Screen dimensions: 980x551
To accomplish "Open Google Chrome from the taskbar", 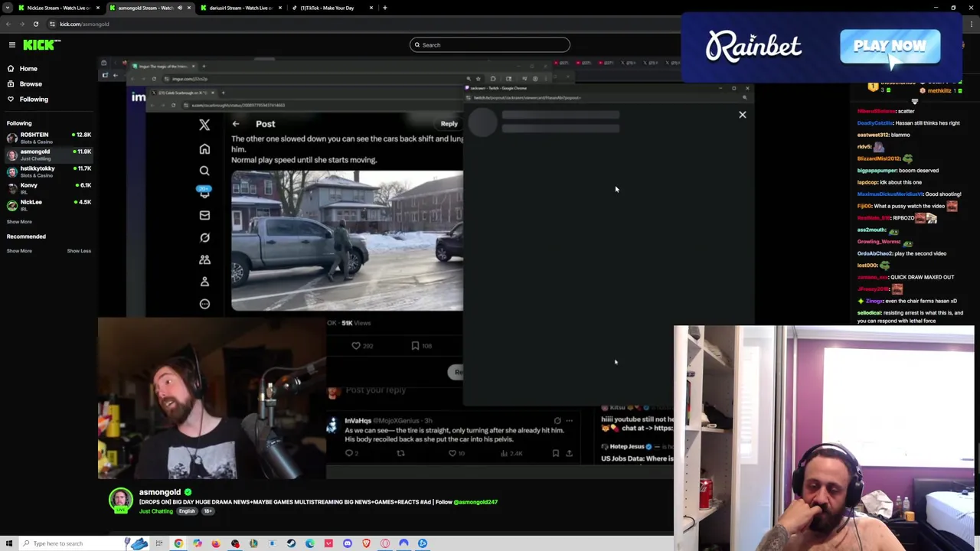I will 178,543.
